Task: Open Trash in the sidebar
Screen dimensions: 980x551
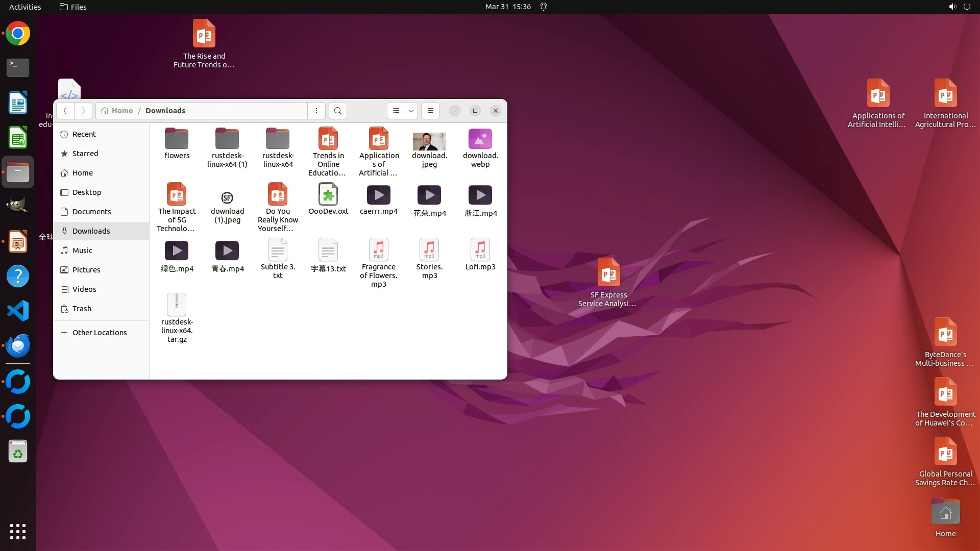Action: click(x=82, y=309)
